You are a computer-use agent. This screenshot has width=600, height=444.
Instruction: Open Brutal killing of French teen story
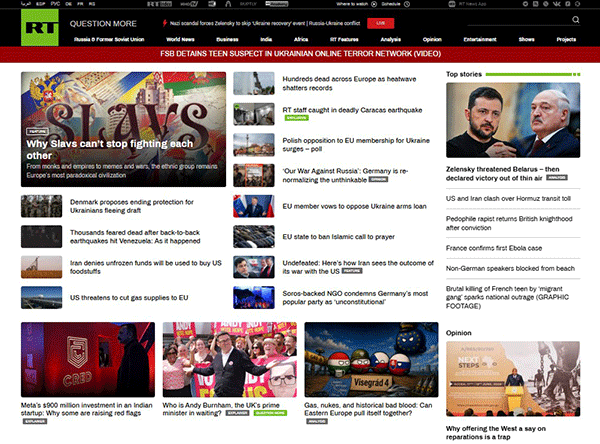507,297
